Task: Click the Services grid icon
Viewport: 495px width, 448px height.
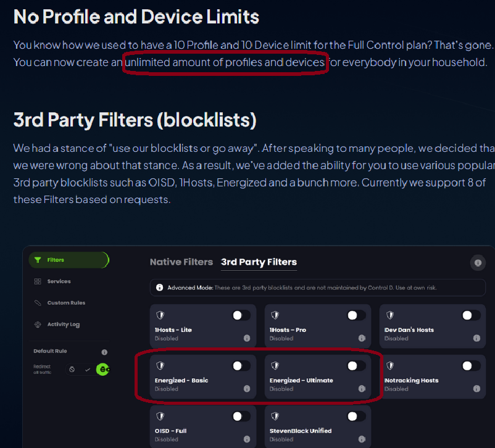Action: pyautogui.click(x=38, y=281)
